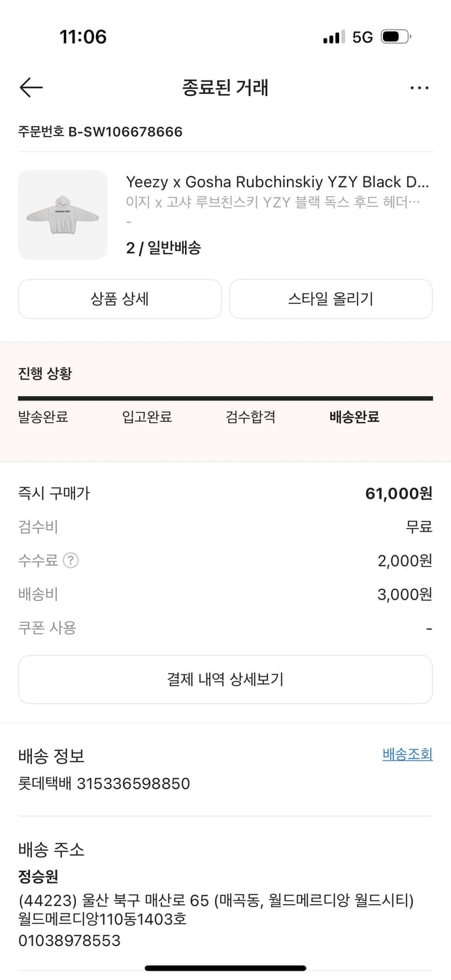451x980 pixels.
Task: Tap the 상품 상세 button
Action: pos(120,299)
